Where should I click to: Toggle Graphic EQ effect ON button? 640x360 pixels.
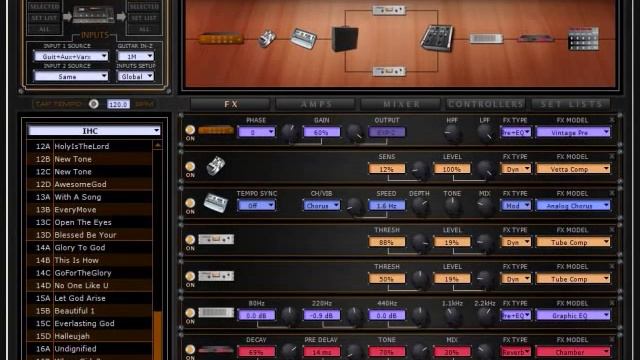190,313
